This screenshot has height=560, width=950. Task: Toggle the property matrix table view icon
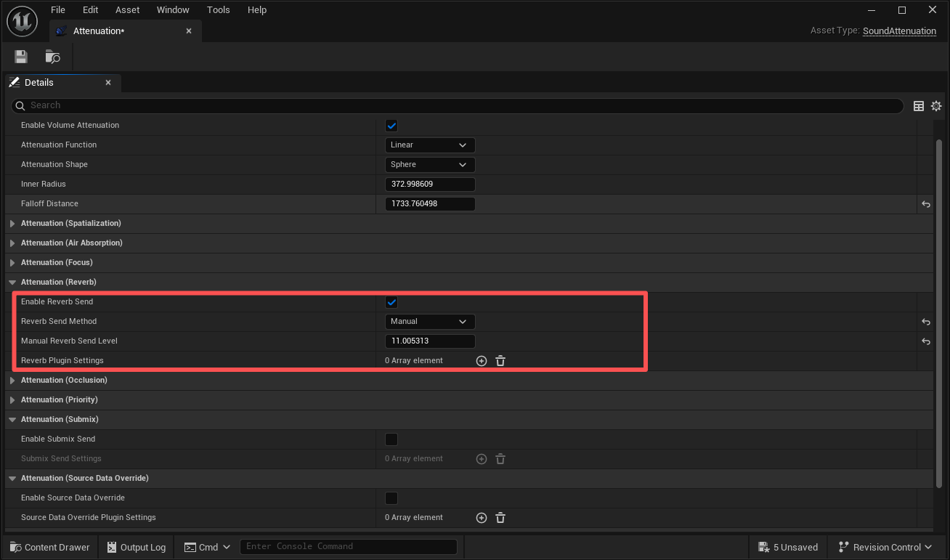click(919, 106)
